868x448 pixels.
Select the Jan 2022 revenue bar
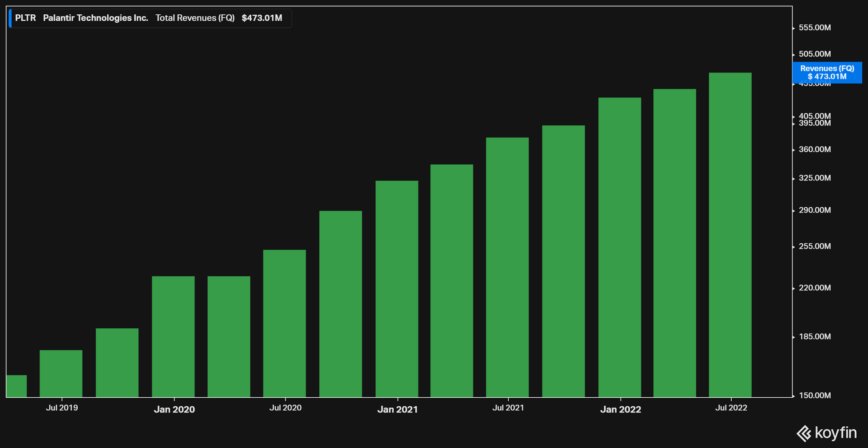pos(620,247)
